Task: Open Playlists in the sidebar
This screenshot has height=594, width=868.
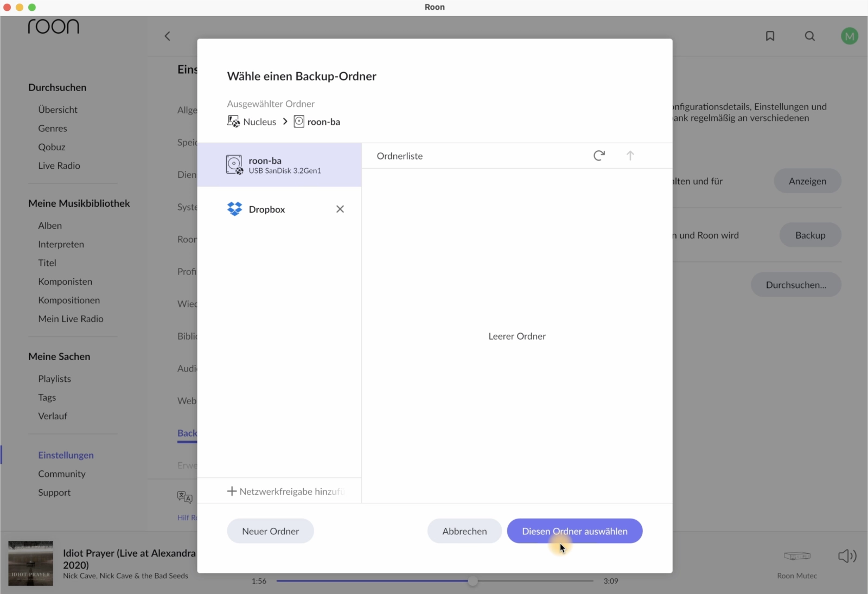Action: [54, 379]
